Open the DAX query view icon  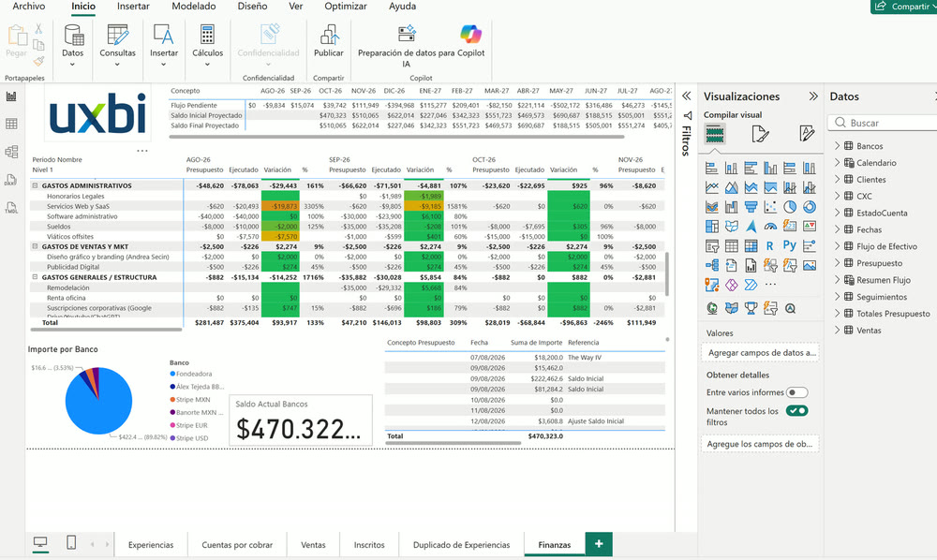coord(11,180)
